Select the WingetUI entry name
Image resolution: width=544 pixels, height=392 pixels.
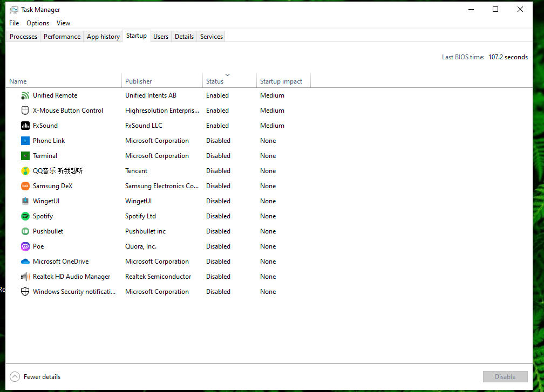coord(46,201)
